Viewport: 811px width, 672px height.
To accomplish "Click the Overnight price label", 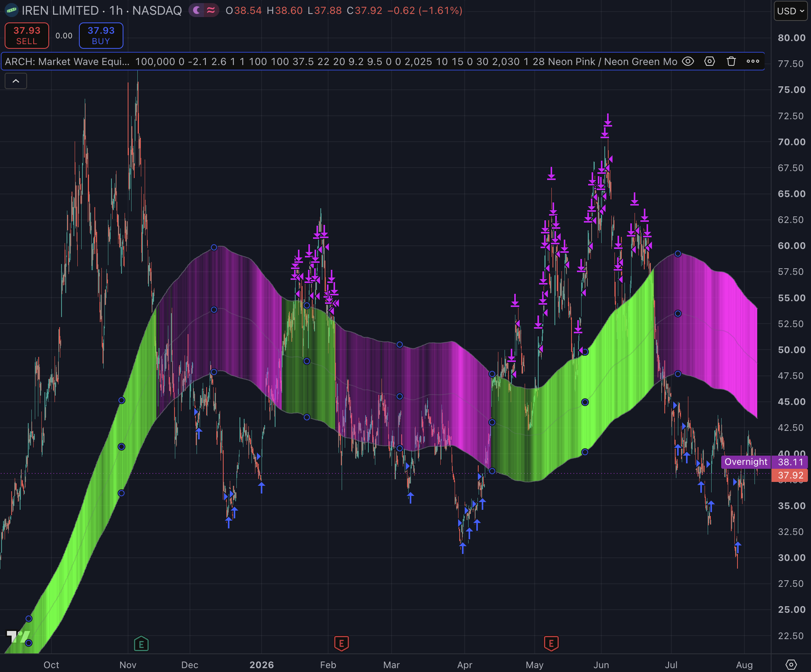I will [x=746, y=462].
